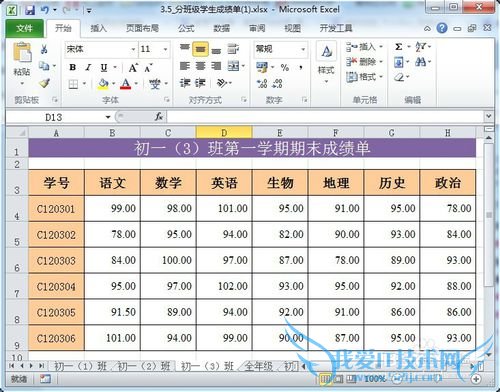Image resolution: width=500 pixels, height=392 pixels.
Task: Decrease indent icon
Action: click(185, 83)
